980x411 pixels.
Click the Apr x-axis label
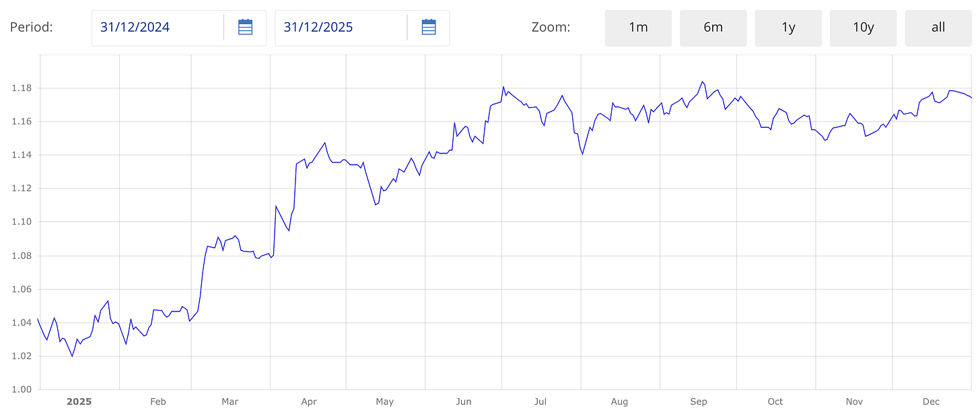tap(309, 402)
